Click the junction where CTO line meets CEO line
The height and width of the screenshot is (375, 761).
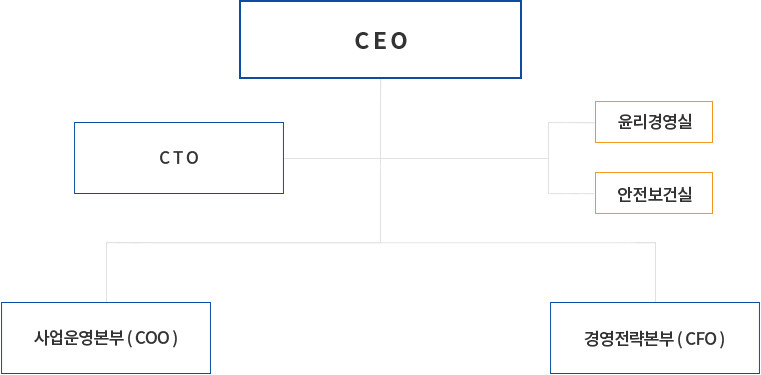pyautogui.click(x=380, y=158)
